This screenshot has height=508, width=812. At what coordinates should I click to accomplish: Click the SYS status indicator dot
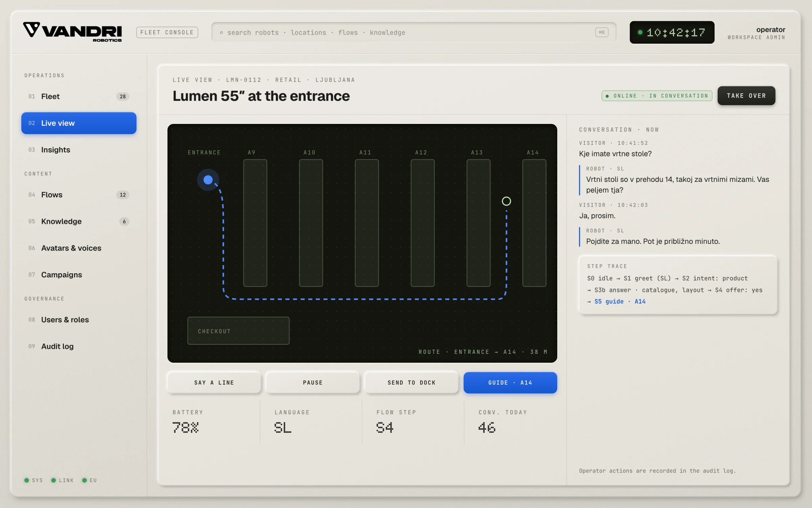[27, 480]
